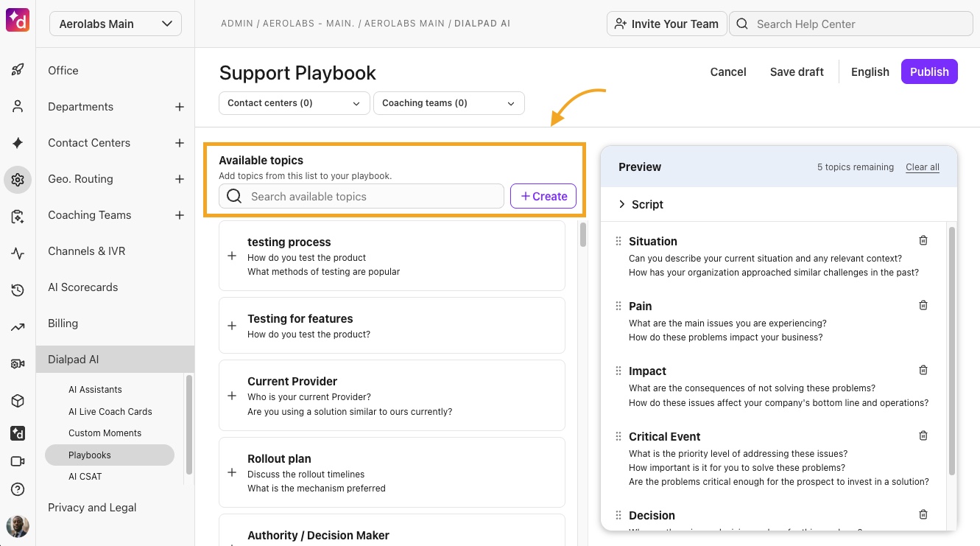Open the cube box icon in the sidebar
Viewport: 980px width, 546px height.
pos(18,401)
